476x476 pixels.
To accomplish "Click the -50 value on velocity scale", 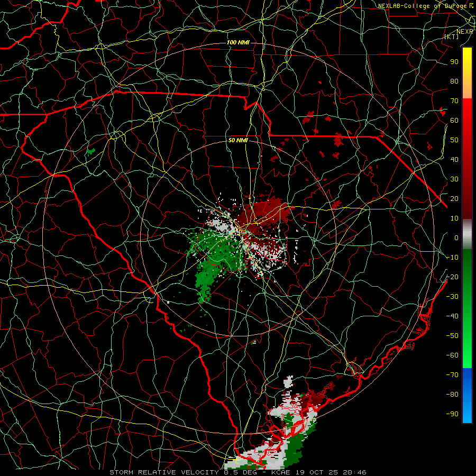I will coord(452,336).
